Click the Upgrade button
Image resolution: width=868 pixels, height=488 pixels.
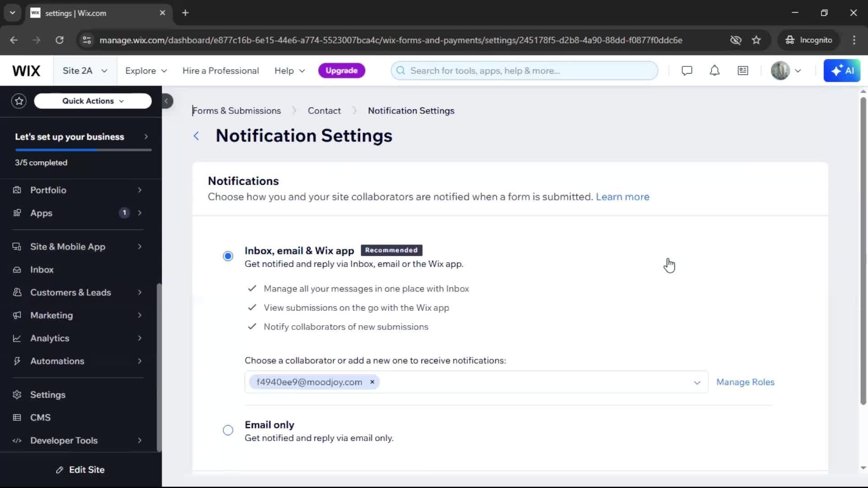[x=341, y=71]
